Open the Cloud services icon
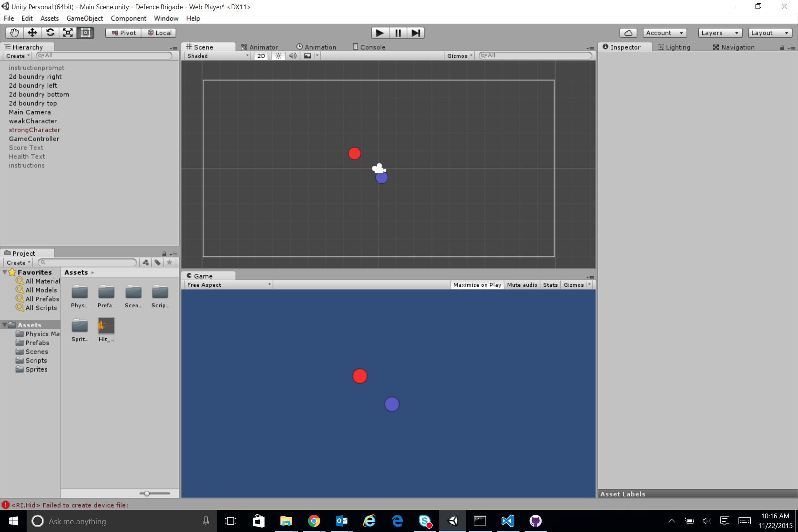The width and height of the screenshot is (798, 532). pos(628,33)
